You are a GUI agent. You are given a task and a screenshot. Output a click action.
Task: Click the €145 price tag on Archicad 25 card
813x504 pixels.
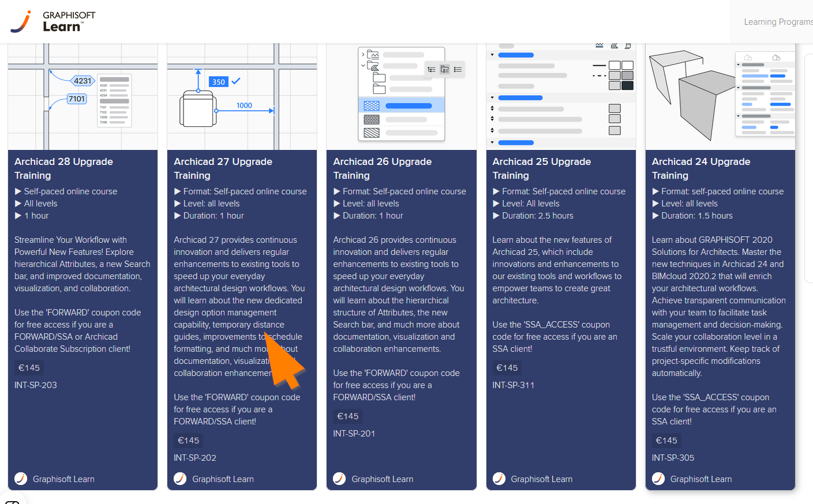pos(507,368)
